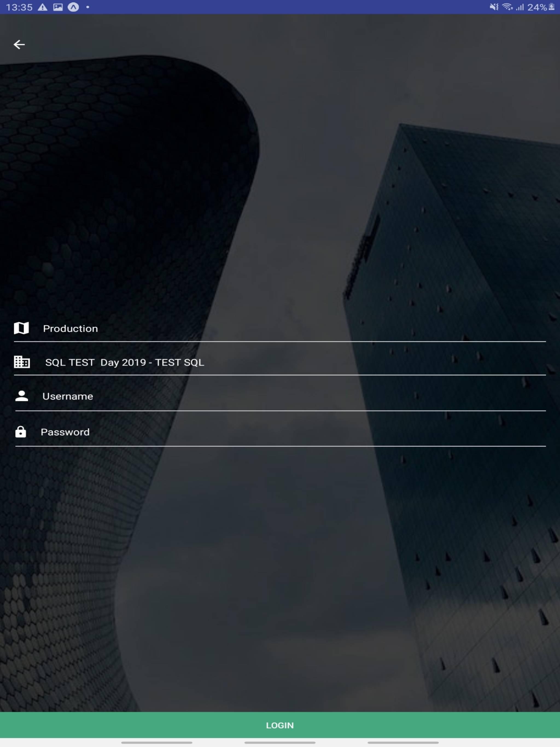This screenshot has height=747, width=560.
Task: Click the building icon beside SQL TEST
Action: coord(22,362)
